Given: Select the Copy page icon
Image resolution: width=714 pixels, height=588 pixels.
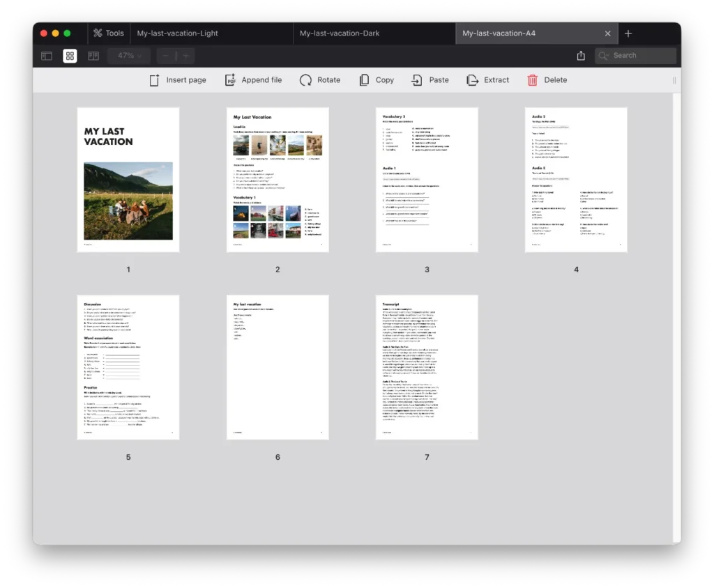Looking at the screenshot, I should point(363,79).
